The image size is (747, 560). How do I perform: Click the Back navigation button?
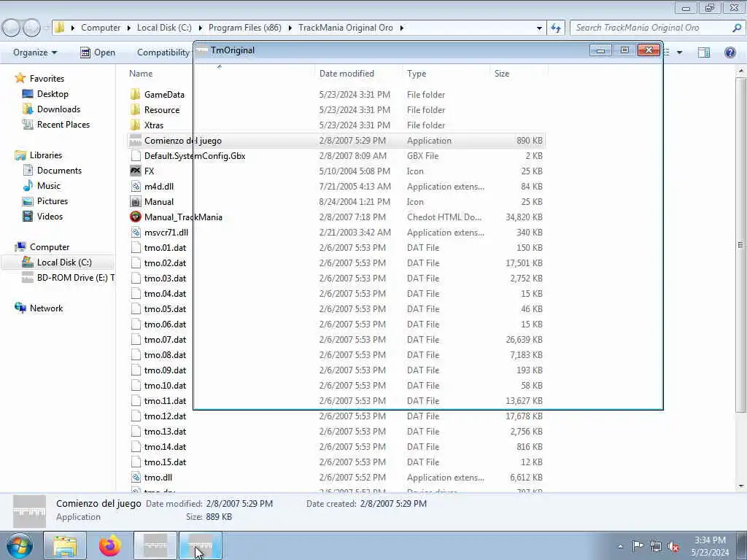click(x=11, y=28)
